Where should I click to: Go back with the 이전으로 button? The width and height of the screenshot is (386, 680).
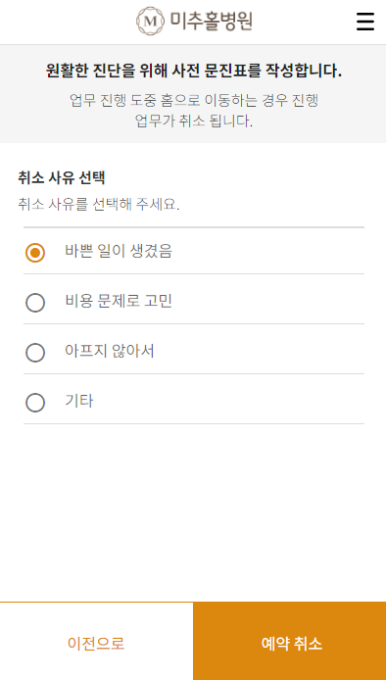(x=96, y=641)
